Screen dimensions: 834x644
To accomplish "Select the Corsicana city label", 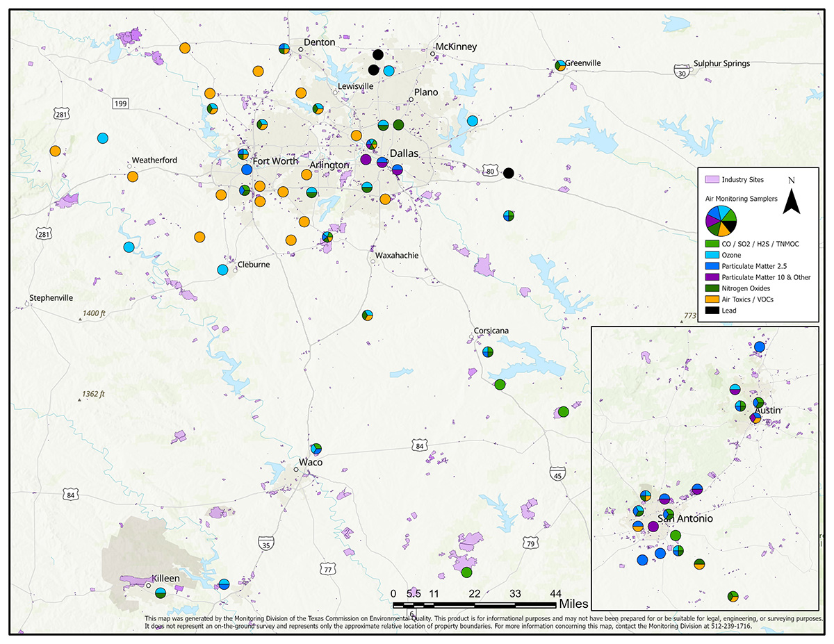I will 492,331.
